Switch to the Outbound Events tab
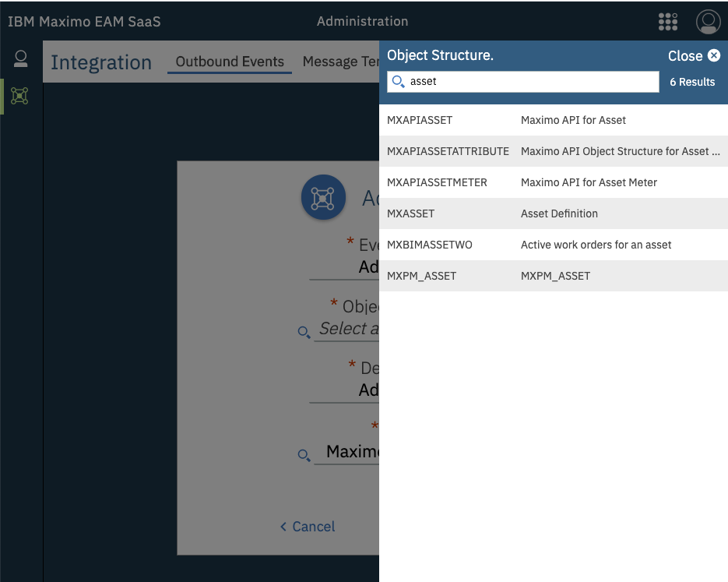The width and height of the screenshot is (728, 582). tap(229, 61)
